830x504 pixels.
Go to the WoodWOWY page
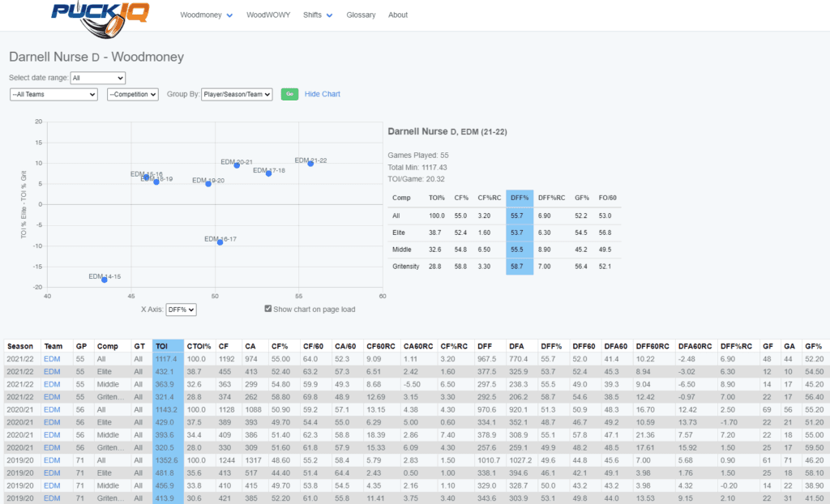pyautogui.click(x=267, y=15)
